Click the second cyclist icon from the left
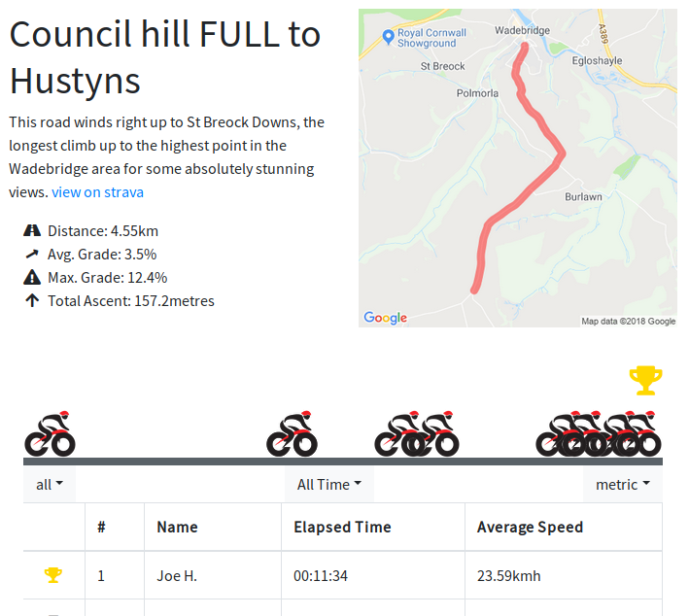The height and width of the screenshot is (616, 689). coord(292,433)
